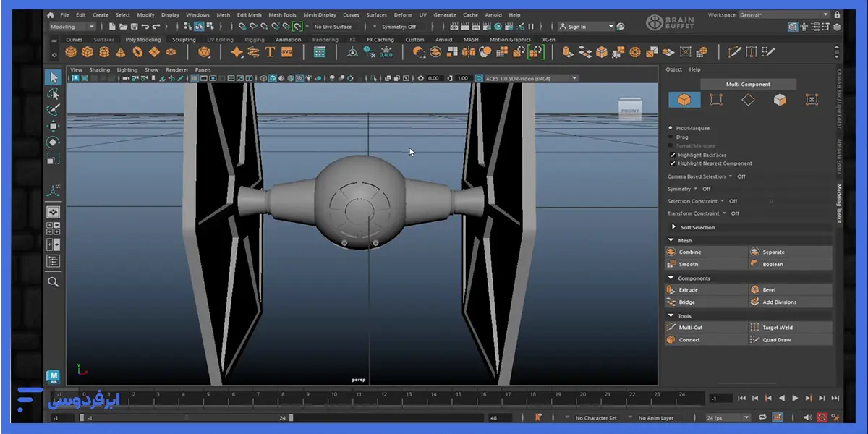Open the Mesh Tools menu
Viewport: 868px width, 434px height.
click(282, 14)
